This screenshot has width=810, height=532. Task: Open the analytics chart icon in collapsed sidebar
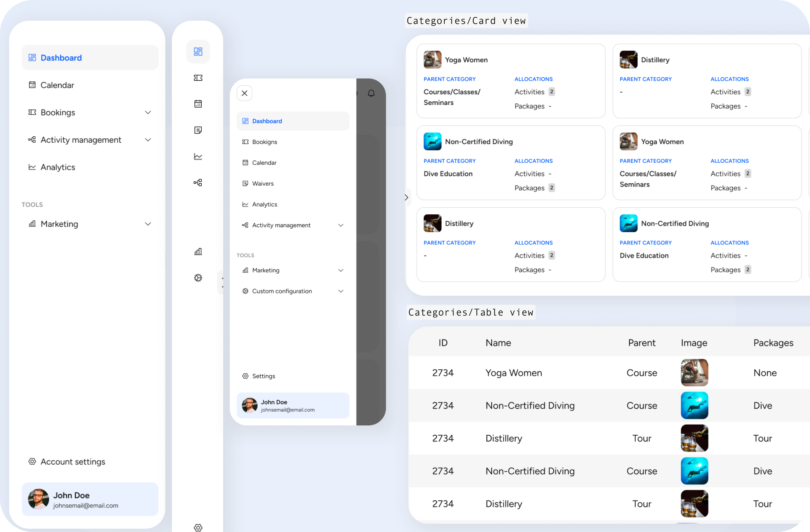[198, 156]
